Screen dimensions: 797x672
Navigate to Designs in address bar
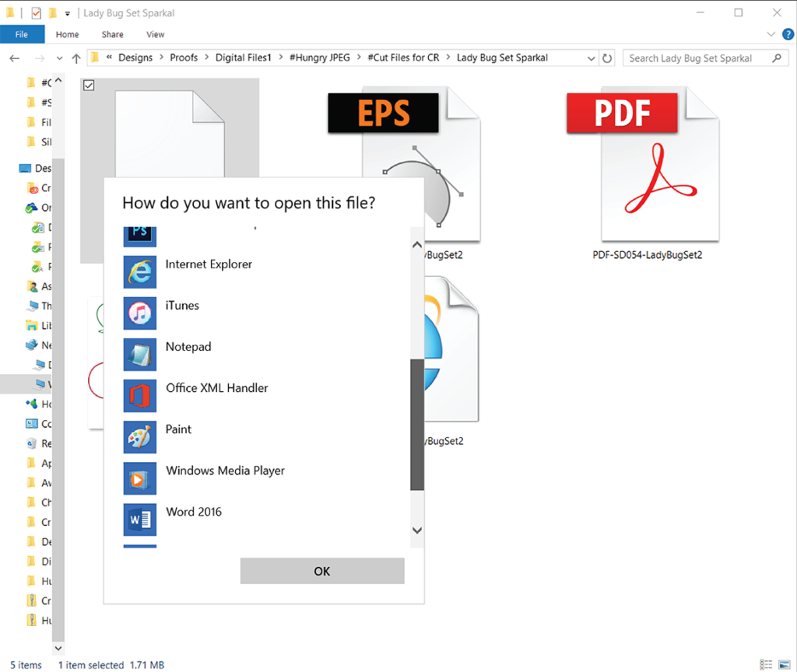pos(135,58)
